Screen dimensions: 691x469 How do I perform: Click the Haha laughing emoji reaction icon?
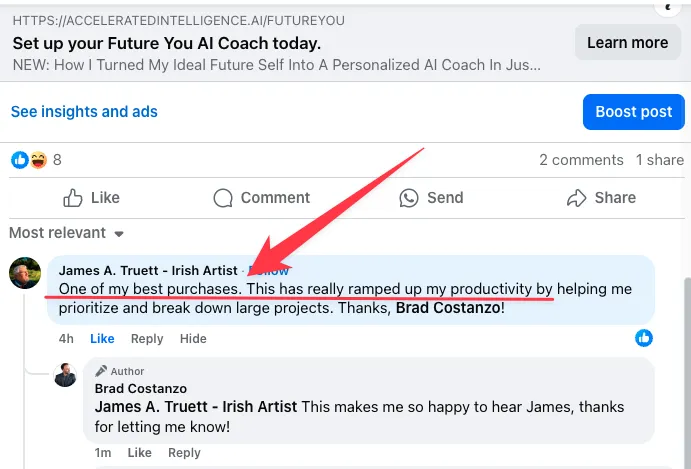coord(38,160)
